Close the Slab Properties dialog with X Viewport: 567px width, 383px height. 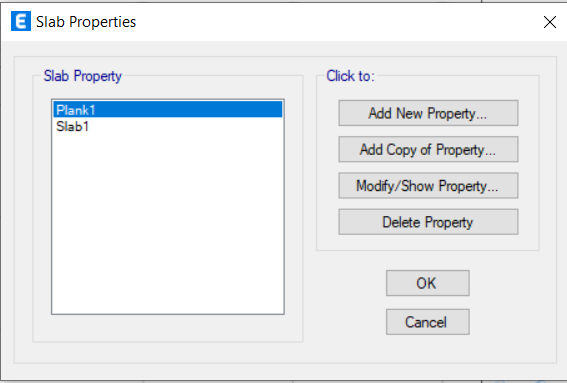coord(549,22)
